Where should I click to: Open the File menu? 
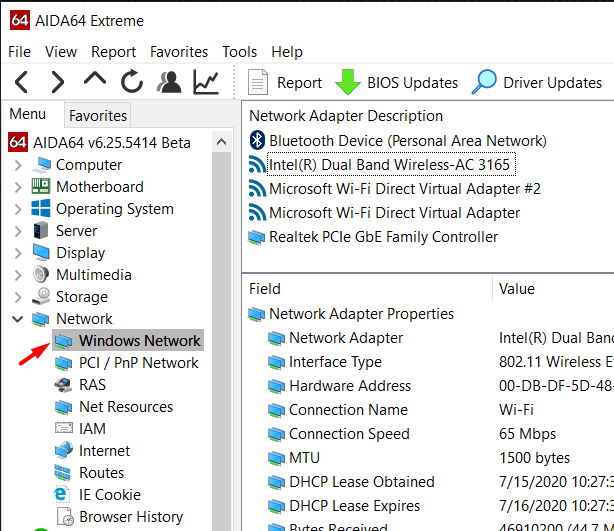(x=19, y=52)
